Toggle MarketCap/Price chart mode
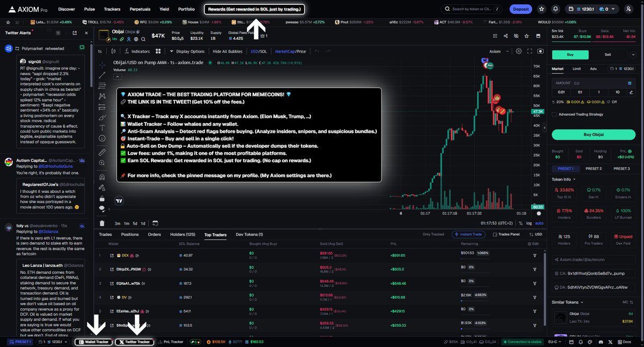This screenshot has height=347, width=644. [x=290, y=52]
